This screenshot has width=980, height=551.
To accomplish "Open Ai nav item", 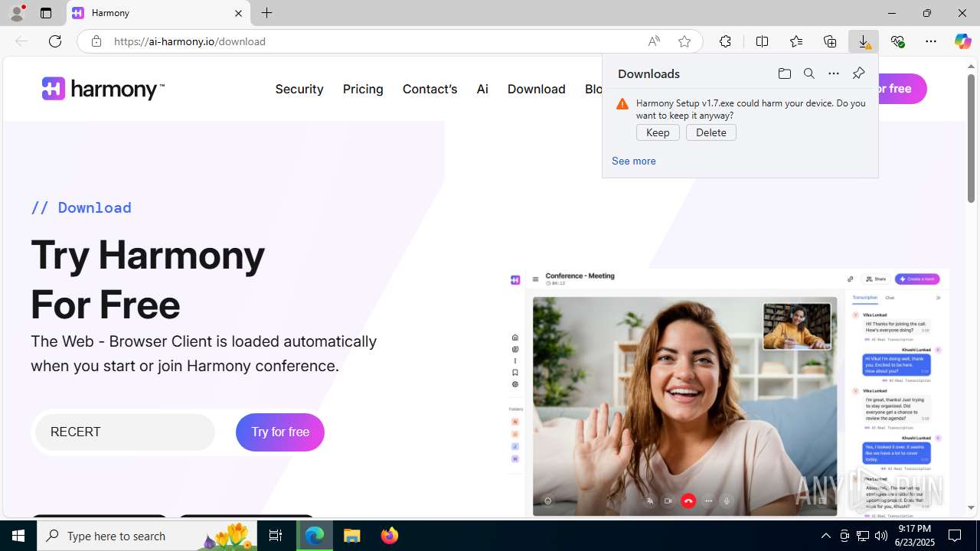I will click(x=482, y=89).
